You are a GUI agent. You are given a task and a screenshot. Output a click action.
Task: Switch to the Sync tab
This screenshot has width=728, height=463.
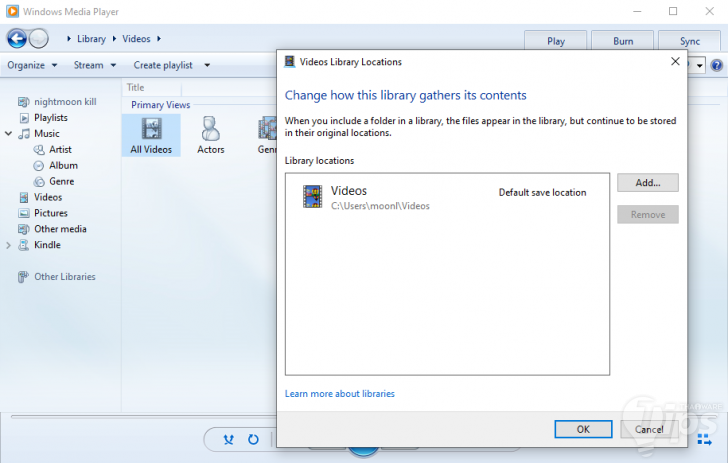point(690,41)
